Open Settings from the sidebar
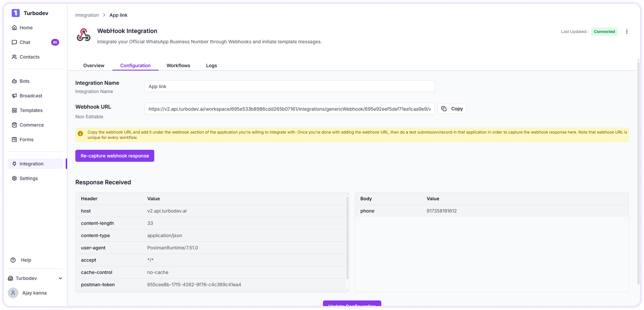This screenshot has height=310, width=644. (29, 178)
